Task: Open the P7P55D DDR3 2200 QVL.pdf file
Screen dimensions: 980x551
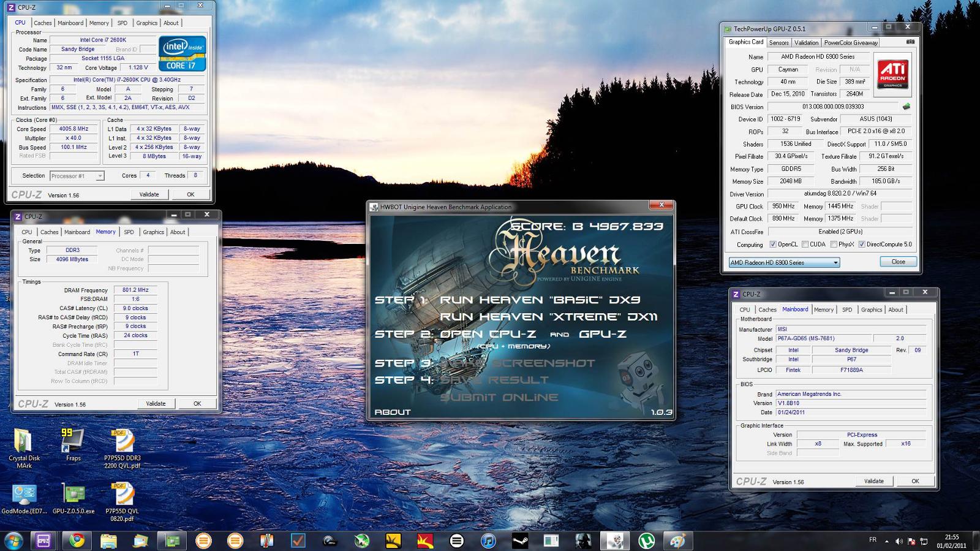Action: (122, 449)
